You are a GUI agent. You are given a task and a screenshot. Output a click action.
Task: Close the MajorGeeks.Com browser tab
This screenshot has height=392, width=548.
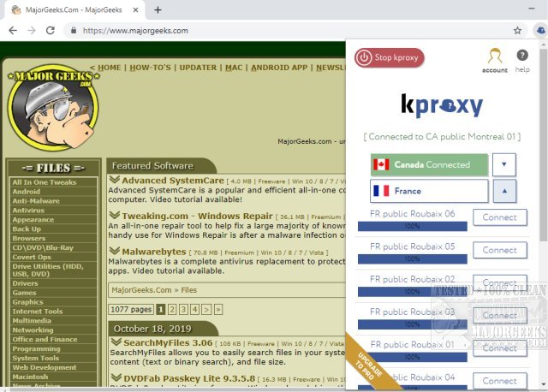coord(135,9)
